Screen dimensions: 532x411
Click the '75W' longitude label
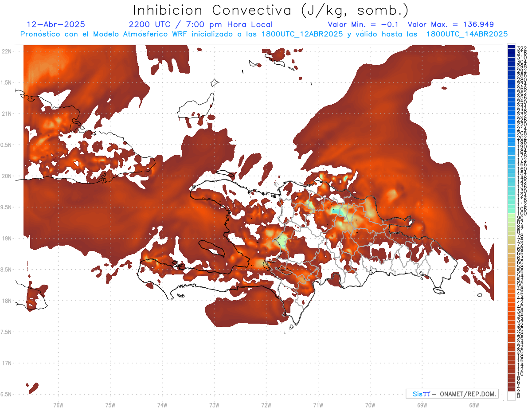click(x=110, y=405)
